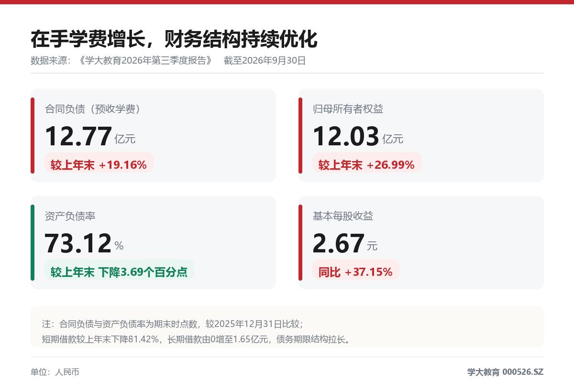Click the 元 unit beside 2.67

coord(372,246)
